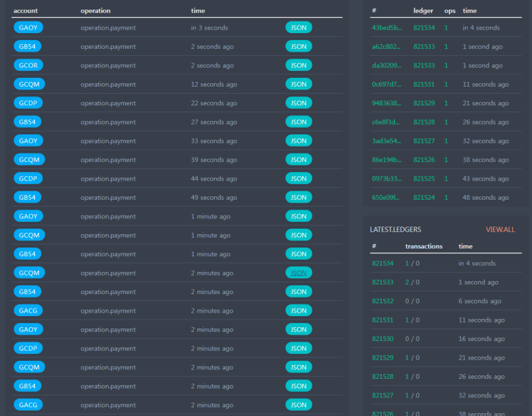The width and height of the screenshot is (532, 416).
Task: Select the 'account' column header
Action: [25, 10]
